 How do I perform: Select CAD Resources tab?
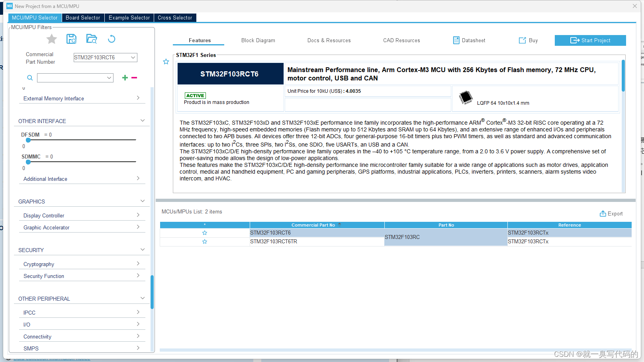[401, 41]
